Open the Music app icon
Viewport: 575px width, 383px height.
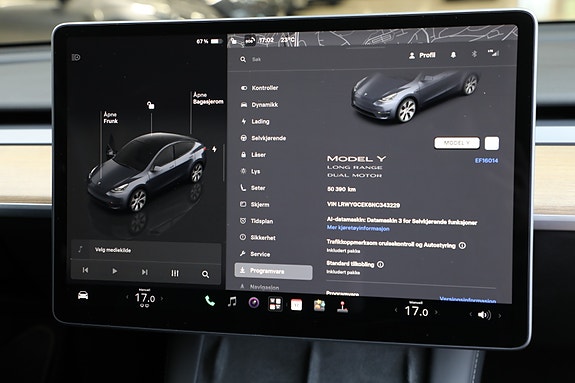pos(232,302)
